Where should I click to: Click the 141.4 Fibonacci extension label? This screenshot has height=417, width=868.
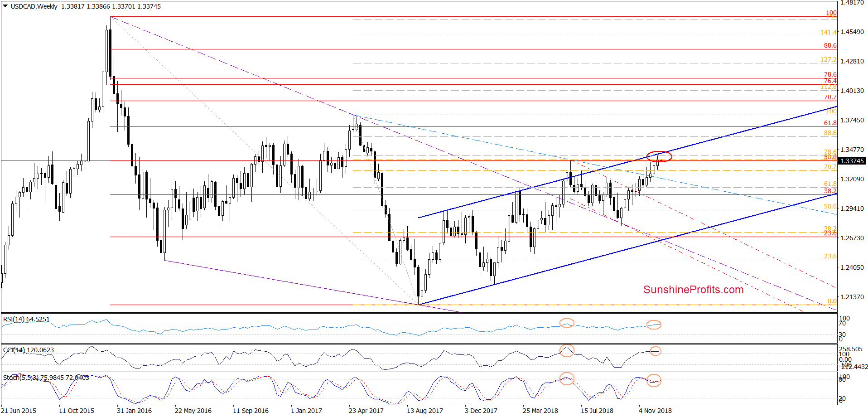click(829, 32)
